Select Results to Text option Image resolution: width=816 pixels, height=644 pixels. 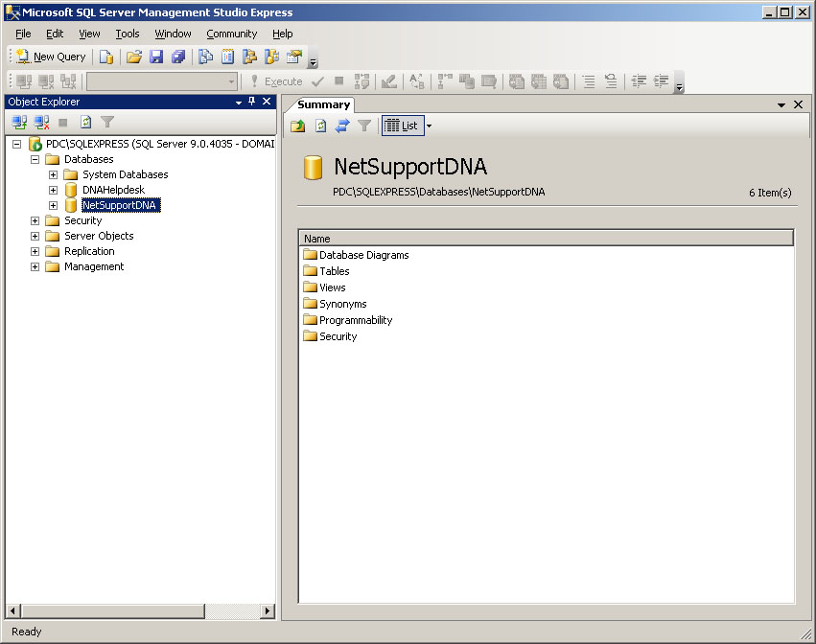click(516, 81)
